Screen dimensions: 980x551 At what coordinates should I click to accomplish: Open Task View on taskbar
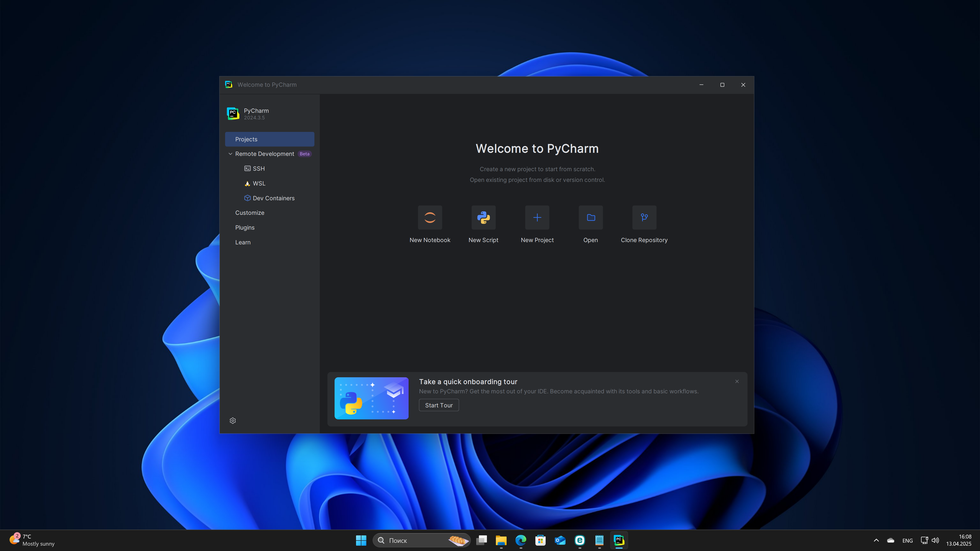pos(482,540)
